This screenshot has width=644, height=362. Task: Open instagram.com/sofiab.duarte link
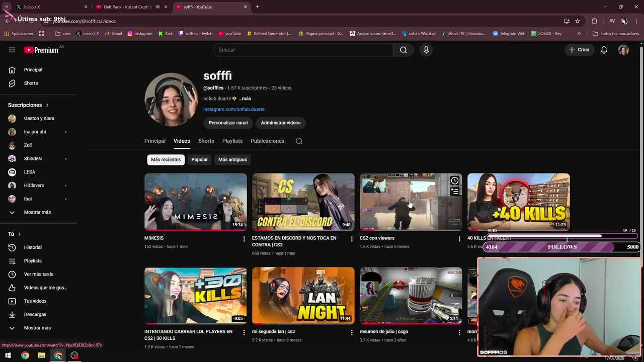point(234,109)
